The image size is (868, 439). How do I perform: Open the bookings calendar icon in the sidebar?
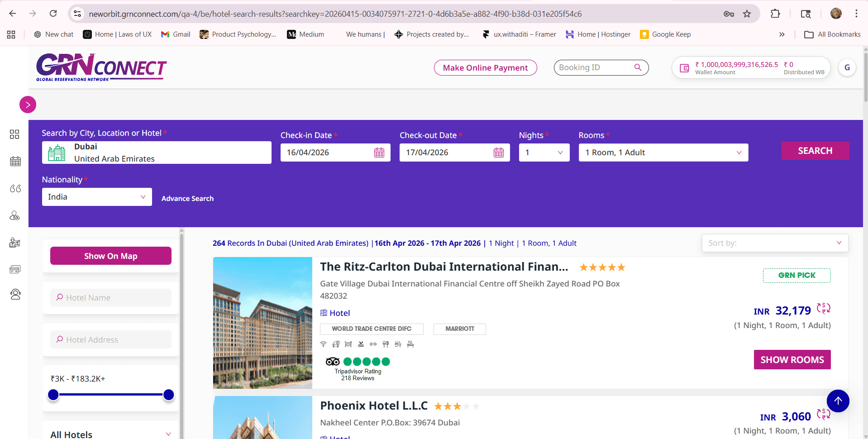[15, 161]
